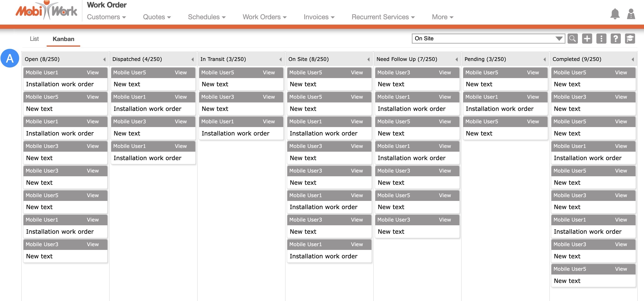Open the More menu
Image resolution: width=644 pixels, height=301 pixels.
tap(442, 17)
